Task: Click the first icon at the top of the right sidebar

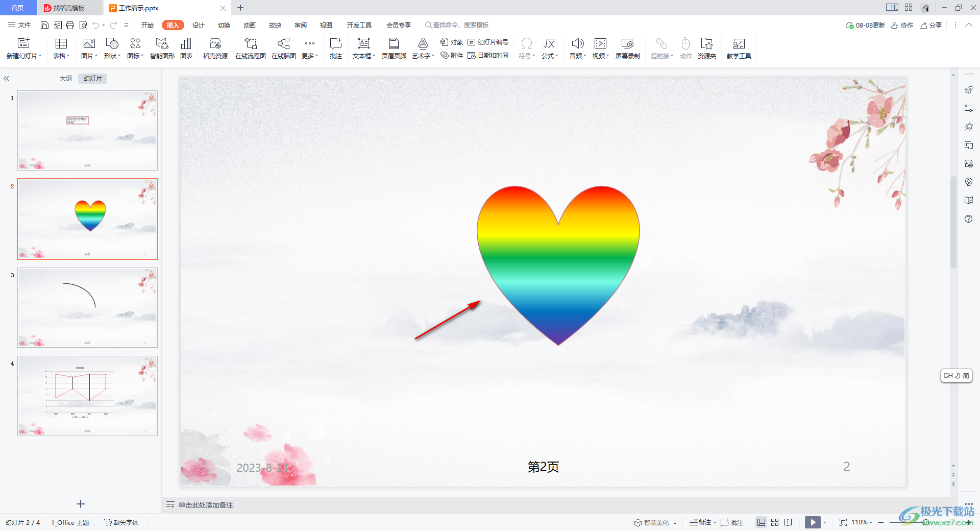Action: (969, 90)
